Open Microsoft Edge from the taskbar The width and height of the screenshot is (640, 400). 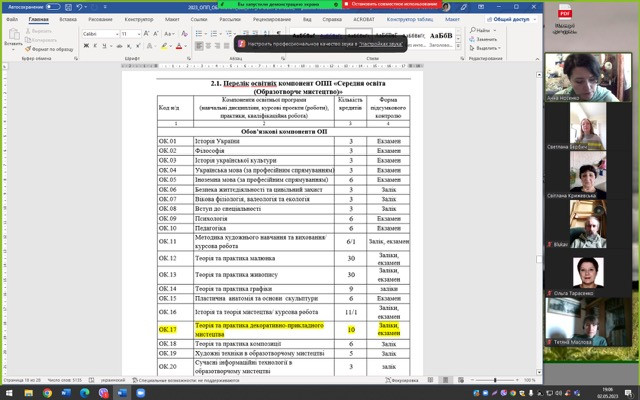[84, 393]
